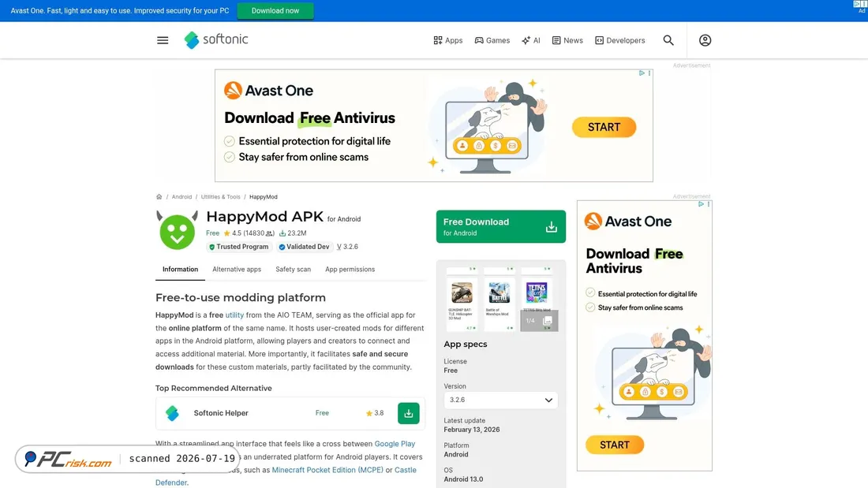
Task: Open the Games menu
Action: [492, 40]
